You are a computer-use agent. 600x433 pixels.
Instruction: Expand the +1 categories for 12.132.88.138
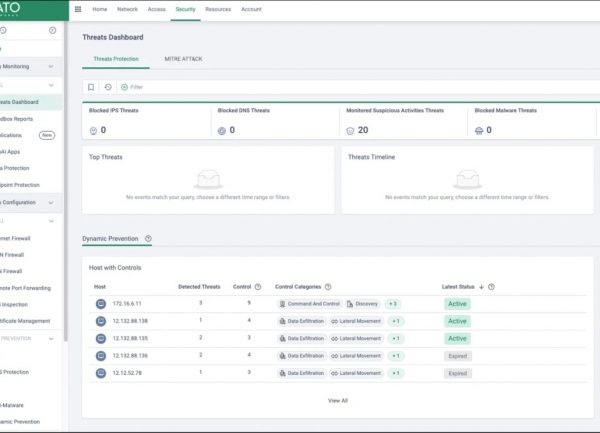(396, 321)
